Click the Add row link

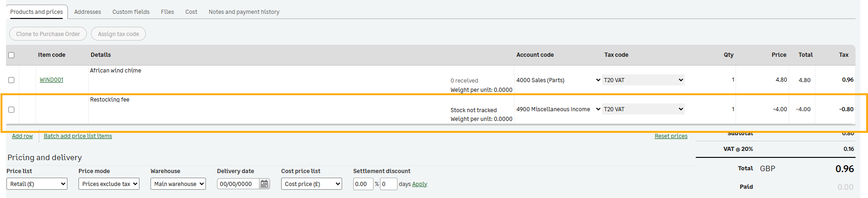tap(22, 136)
